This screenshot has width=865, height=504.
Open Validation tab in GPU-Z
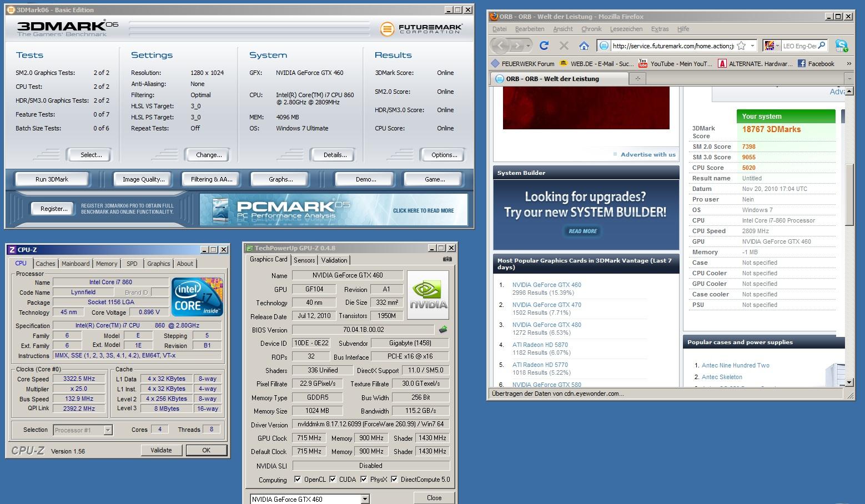tap(334, 260)
